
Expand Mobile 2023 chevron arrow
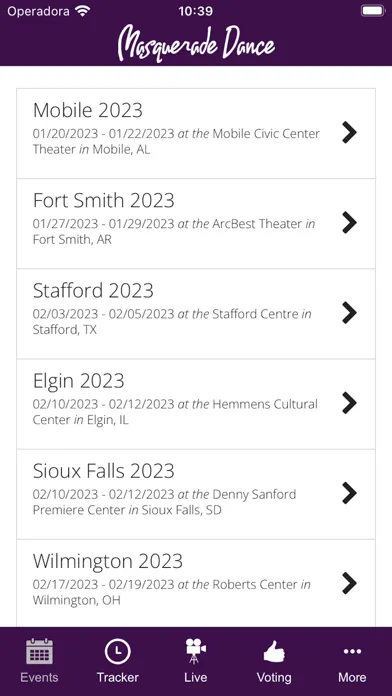point(349,132)
